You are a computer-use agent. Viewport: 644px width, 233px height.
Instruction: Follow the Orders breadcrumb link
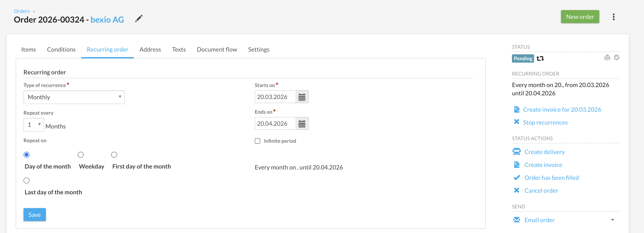point(21,11)
